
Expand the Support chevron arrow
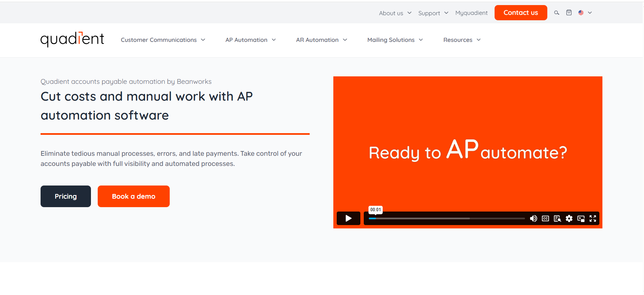click(446, 13)
